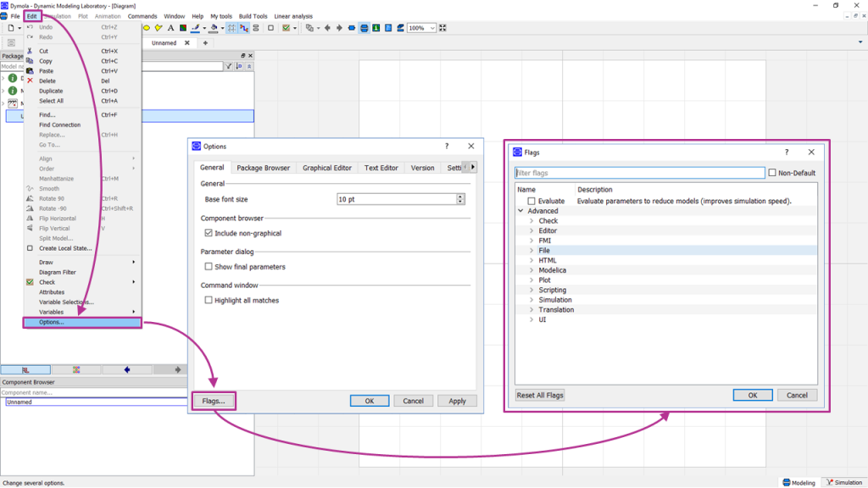Click the next (right arrow) toolbar icon
This screenshot has height=488, width=868.
(x=339, y=28)
